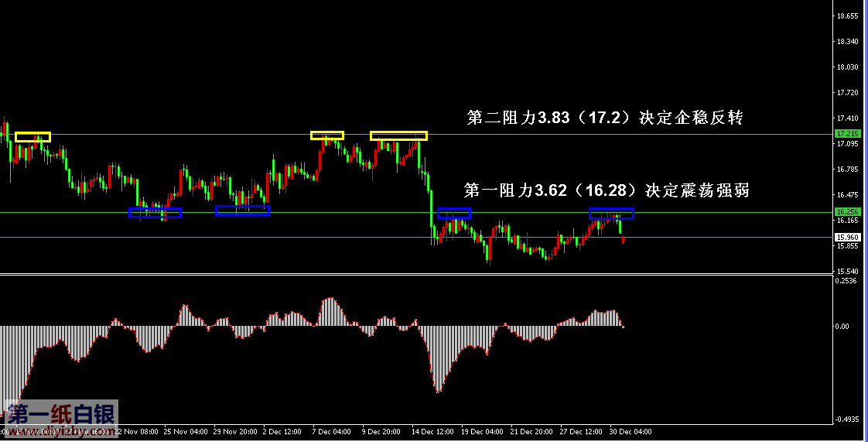Viewport: 868px width, 442px height.
Task: Select the small yellow rectangle near 7 Dec
Action: coord(326,135)
